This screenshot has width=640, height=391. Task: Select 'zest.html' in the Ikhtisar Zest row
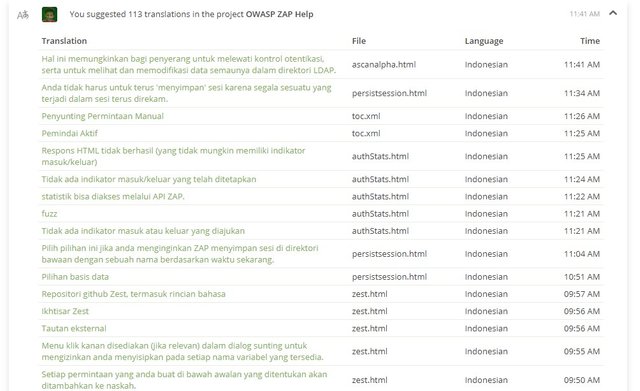(x=370, y=311)
